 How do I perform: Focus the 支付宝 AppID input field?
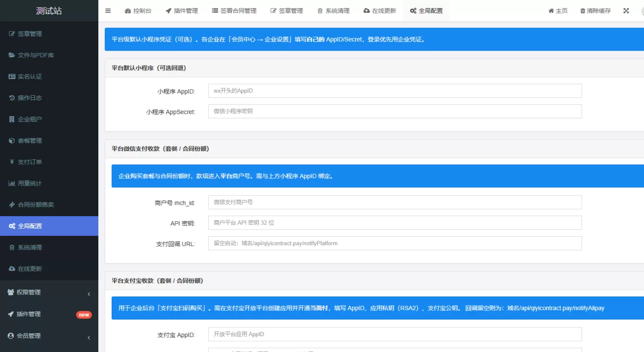395,334
